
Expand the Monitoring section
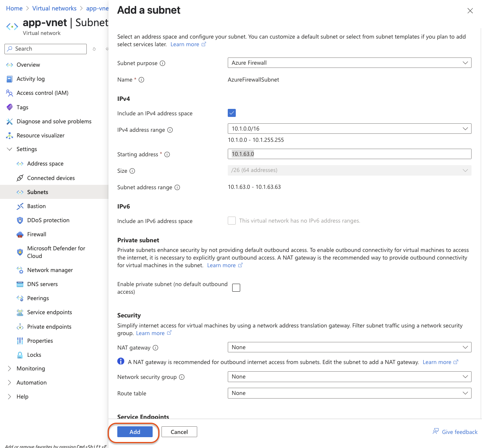coord(10,368)
